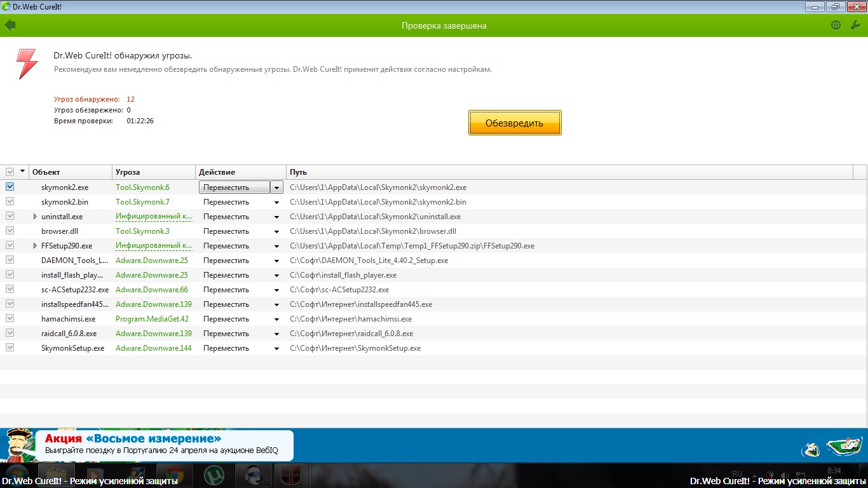The width and height of the screenshot is (868, 488).
Task: Toggle the FFSetup290.exe checkbox
Action: pyautogui.click(x=10, y=245)
